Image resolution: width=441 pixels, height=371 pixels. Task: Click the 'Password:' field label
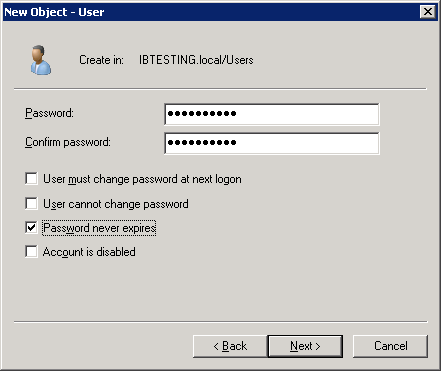coord(49,113)
